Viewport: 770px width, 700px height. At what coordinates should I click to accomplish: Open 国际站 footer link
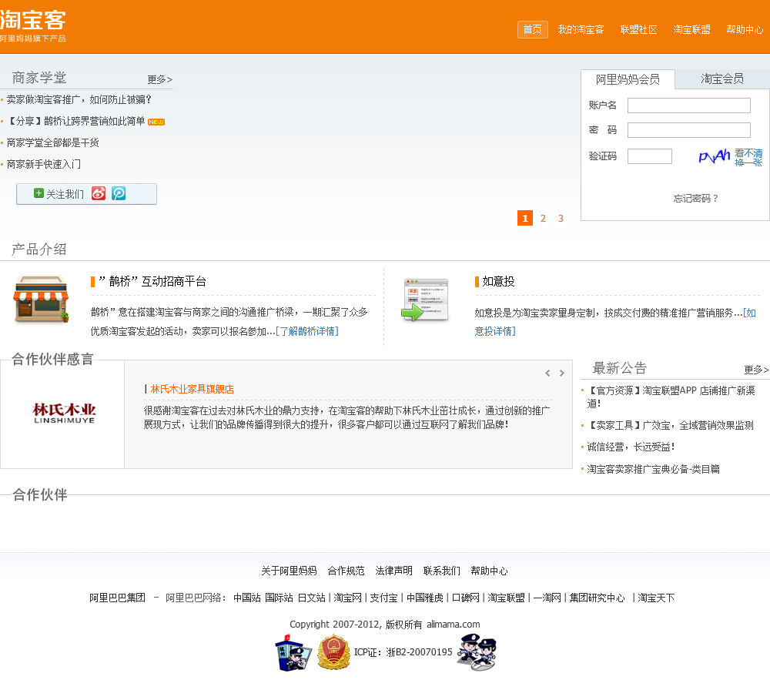[x=279, y=598]
